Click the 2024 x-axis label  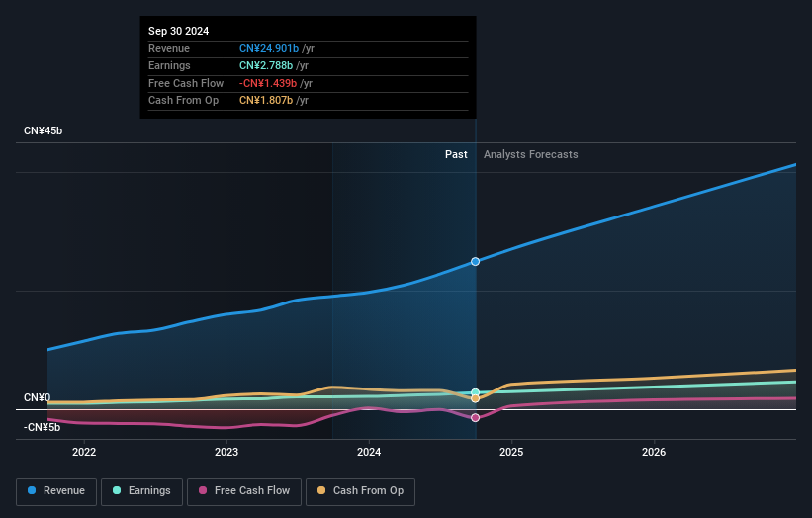369,452
